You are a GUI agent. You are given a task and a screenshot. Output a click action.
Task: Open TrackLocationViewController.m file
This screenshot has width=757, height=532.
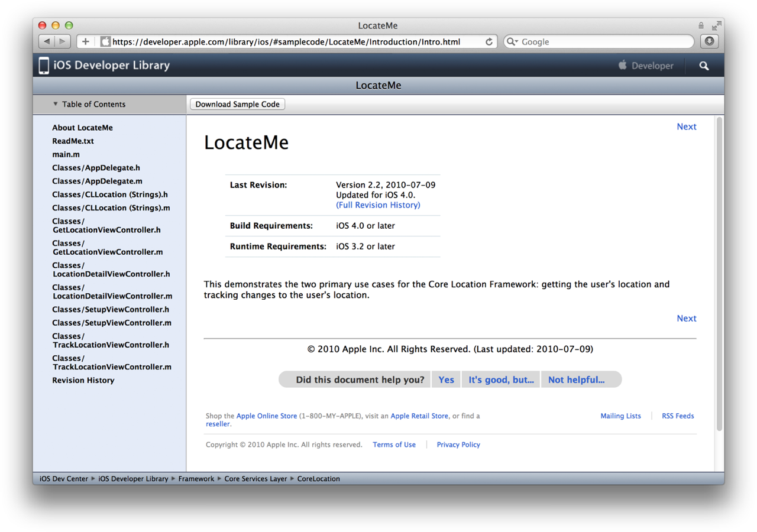[112, 362]
